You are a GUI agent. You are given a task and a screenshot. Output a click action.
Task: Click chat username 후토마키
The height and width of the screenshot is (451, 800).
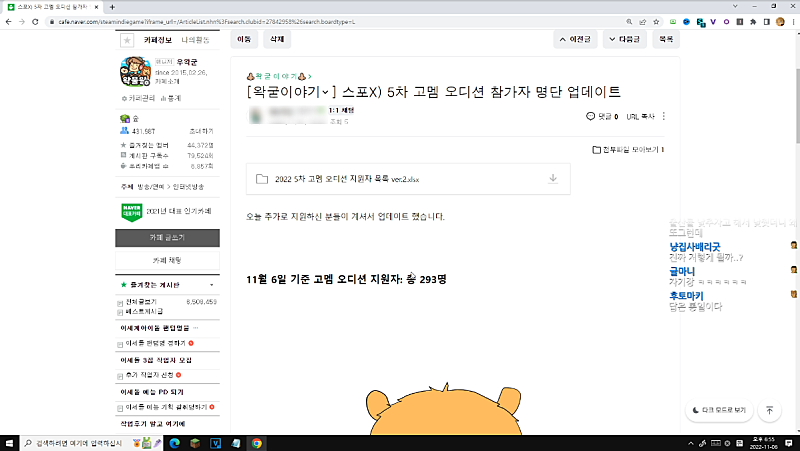click(x=686, y=295)
